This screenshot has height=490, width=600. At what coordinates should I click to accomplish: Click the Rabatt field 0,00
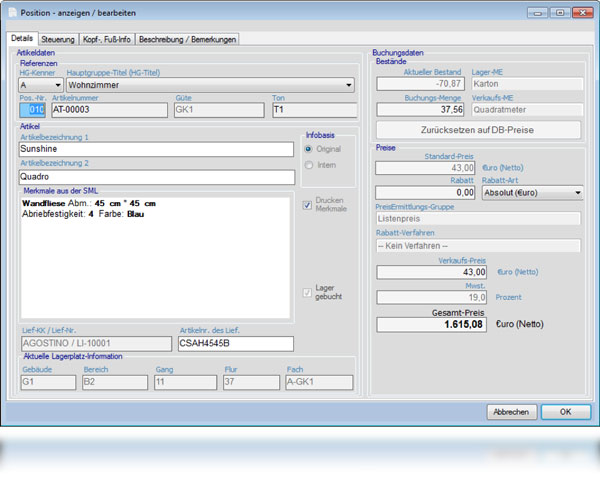425,192
